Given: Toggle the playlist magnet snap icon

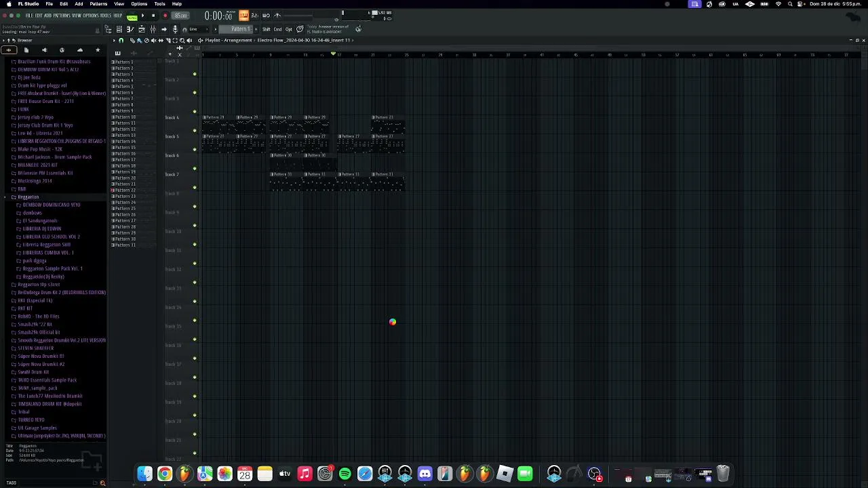Looking at the screenshot, I should click(x=121, y=40).
